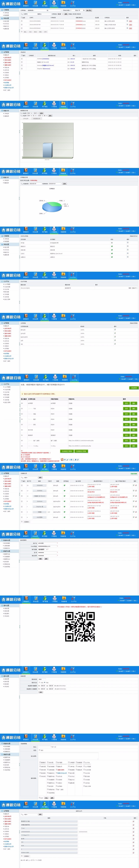Screen dimensions: 139x868
Task: Open 管理首页 icon in the order list page header
Action: (x=26, y=4)
